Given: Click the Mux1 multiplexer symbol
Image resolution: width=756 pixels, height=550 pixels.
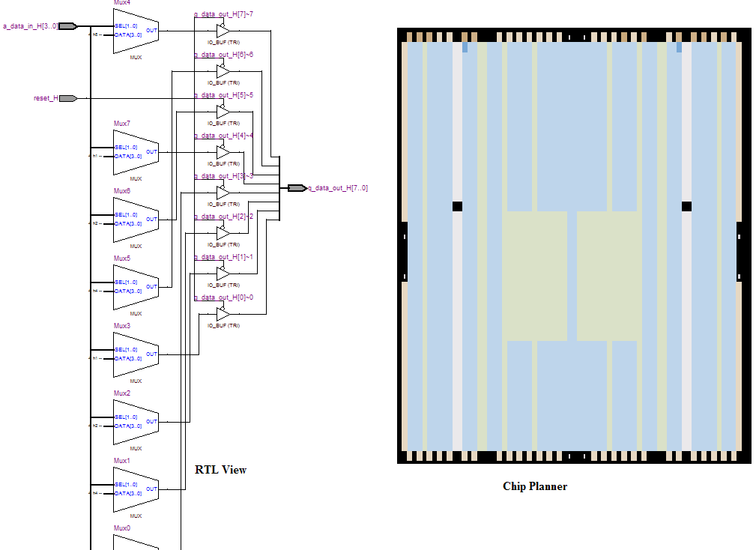Looking at the screenshot, I should pyautogui.click(x=136, y=489).
